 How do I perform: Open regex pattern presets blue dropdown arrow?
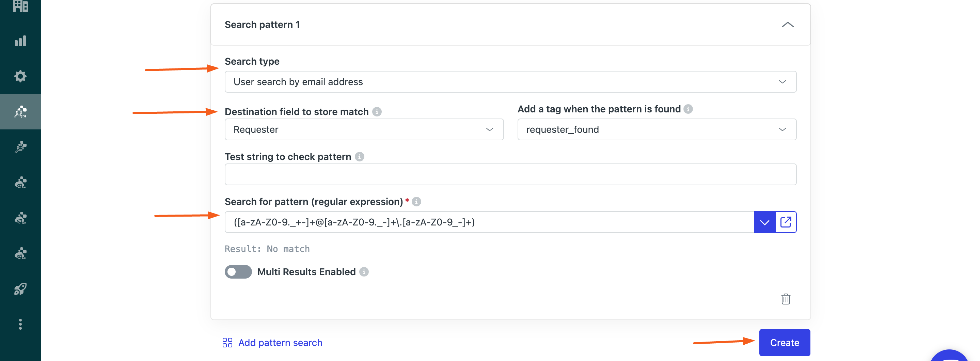tap(764, 222)
